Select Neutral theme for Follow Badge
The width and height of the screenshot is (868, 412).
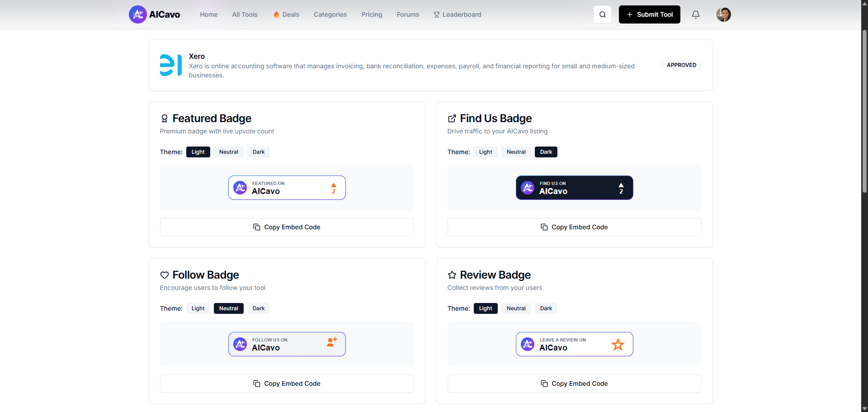[x=229, y=308]
